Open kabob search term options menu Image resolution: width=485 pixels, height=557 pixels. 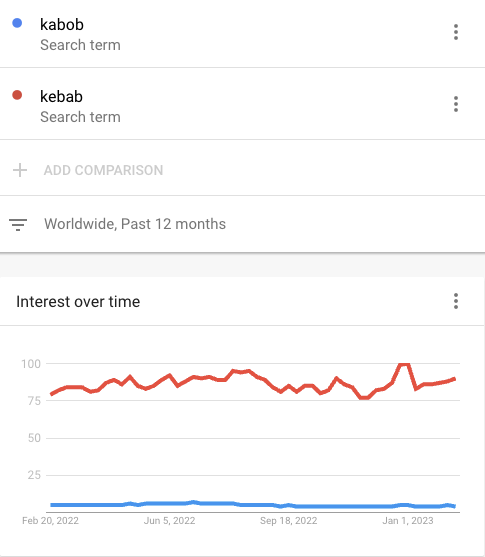pos(456,32)
